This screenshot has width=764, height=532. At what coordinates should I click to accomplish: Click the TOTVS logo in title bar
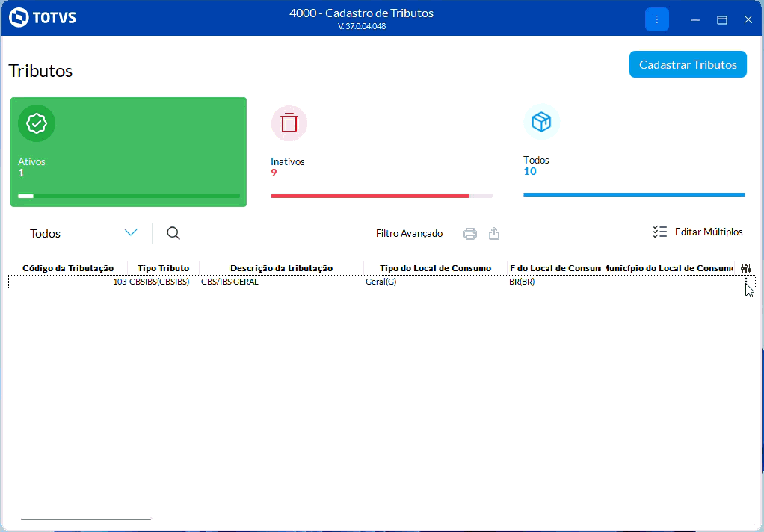[43, 18]
